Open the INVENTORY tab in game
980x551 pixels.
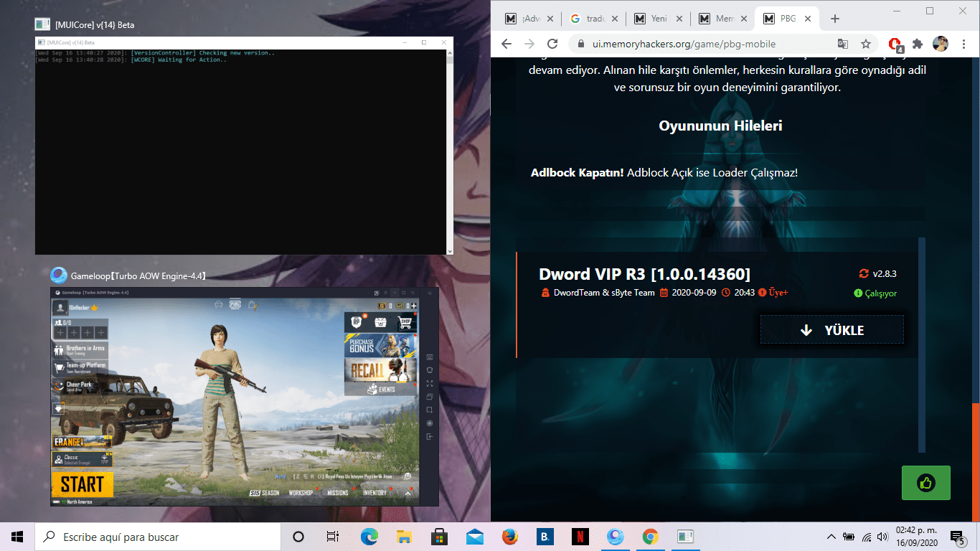pos(374,493)
